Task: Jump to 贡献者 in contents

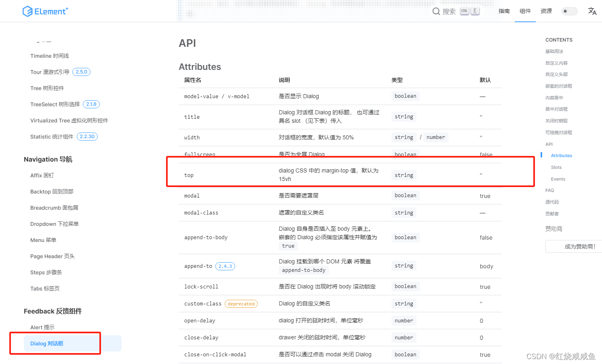Action: tap(552, 214)
